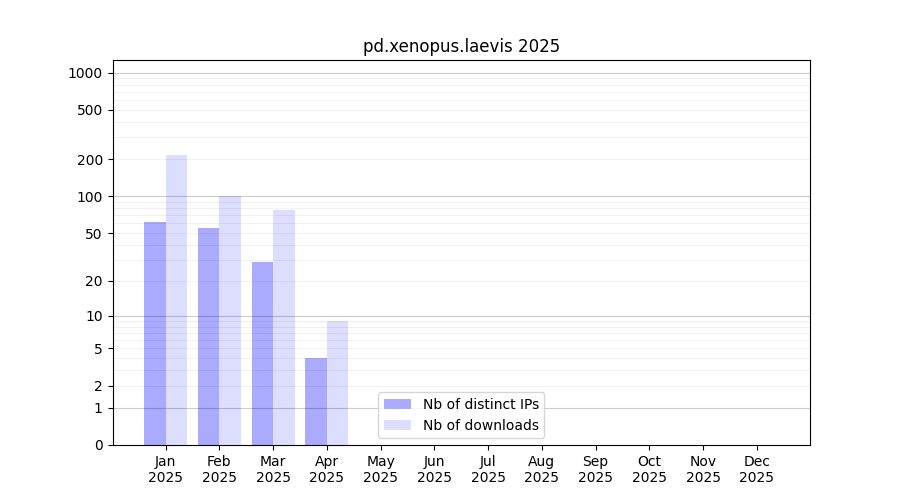900x500 pixels.
Task: Select the February downloads bar
Action: (x=230, y=320)
